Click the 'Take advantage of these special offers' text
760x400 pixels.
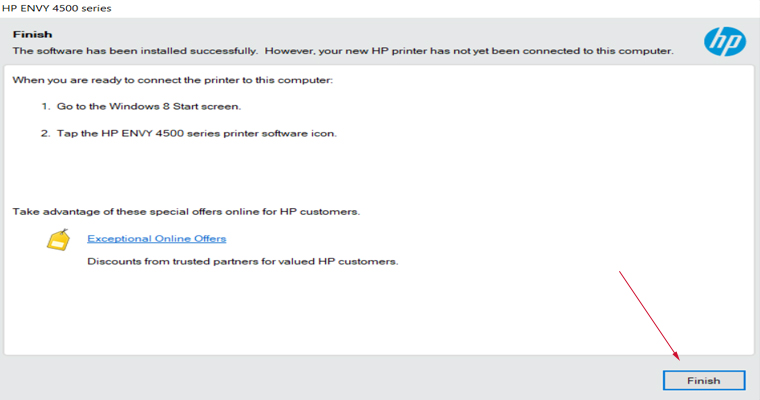pyautogui.click(x=186, y=212)
